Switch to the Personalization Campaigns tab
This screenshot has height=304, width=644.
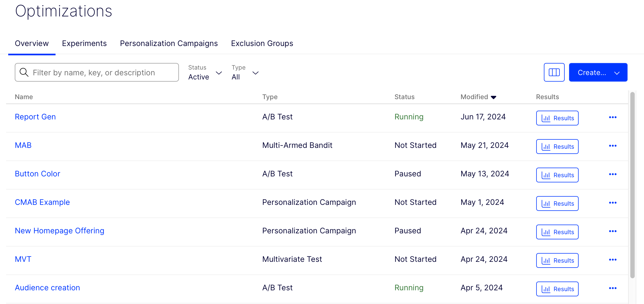(169, 44)
